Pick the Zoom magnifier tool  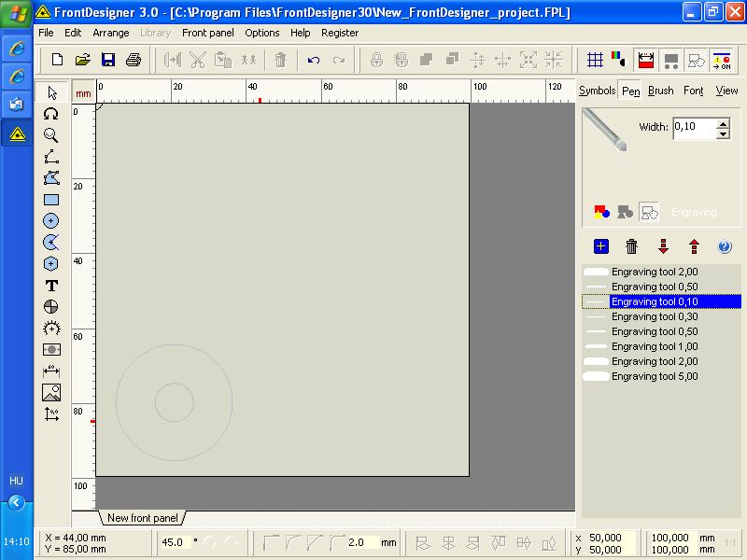tap(51, 135)
